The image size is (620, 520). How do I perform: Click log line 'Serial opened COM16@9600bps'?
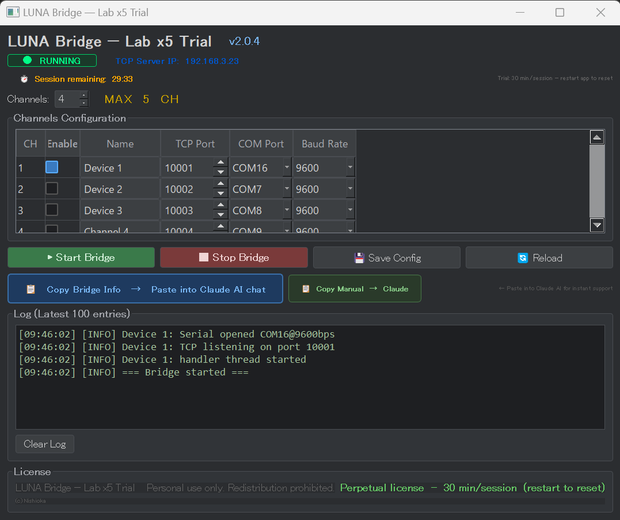tap(176, 335)
